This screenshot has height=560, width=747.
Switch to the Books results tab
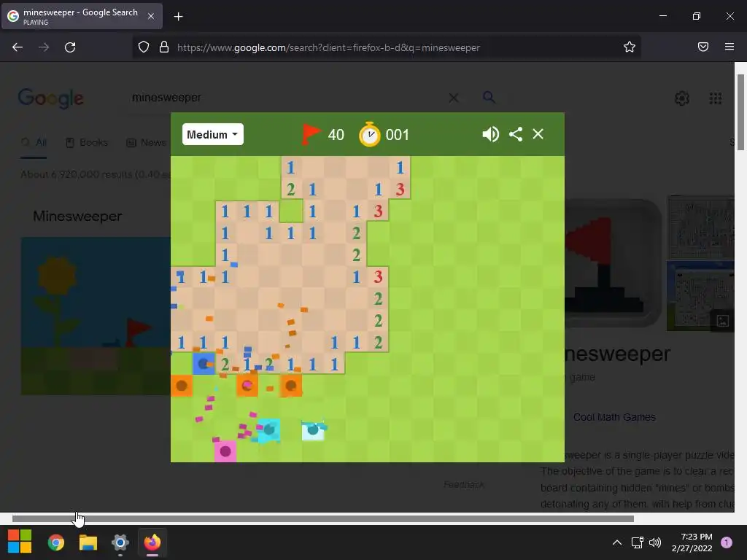coord(88,142)
